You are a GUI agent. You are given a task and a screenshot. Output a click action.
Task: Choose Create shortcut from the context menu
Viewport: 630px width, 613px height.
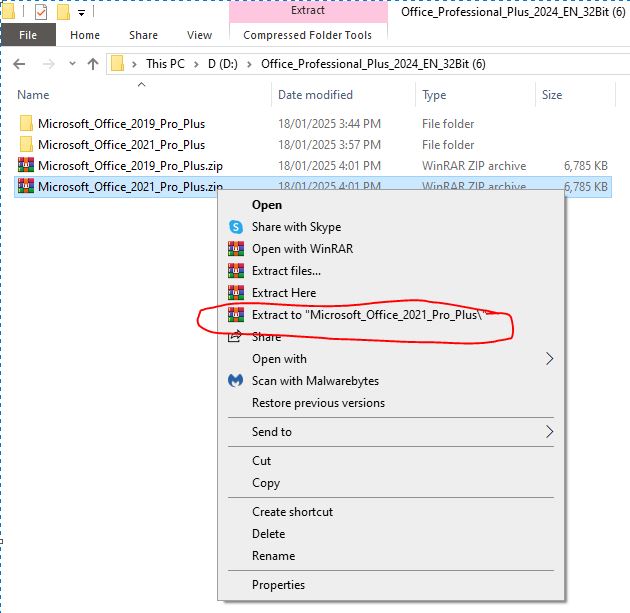[292, 512]
